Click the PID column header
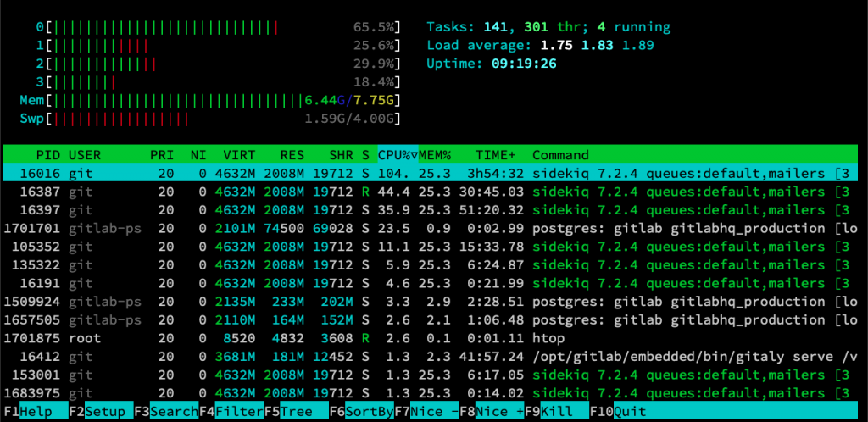This screenshot has height=422, width=868. coord(48,155)
